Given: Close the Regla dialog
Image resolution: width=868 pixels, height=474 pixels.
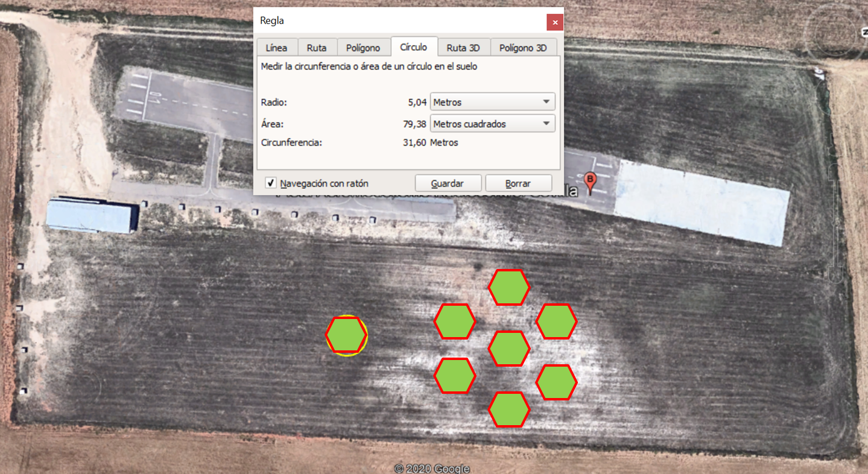Looking at the screenshot, I should click(554, 22).
